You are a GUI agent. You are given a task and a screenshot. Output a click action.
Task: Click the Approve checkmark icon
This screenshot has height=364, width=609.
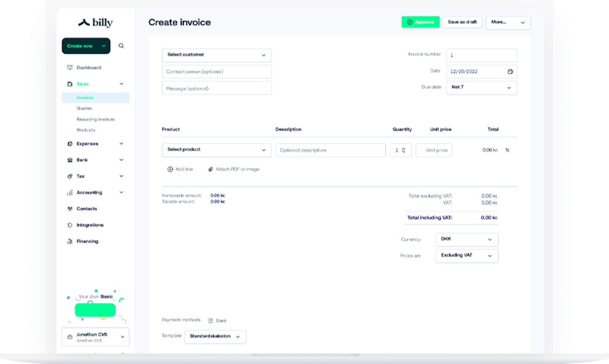tap(410, 22)
